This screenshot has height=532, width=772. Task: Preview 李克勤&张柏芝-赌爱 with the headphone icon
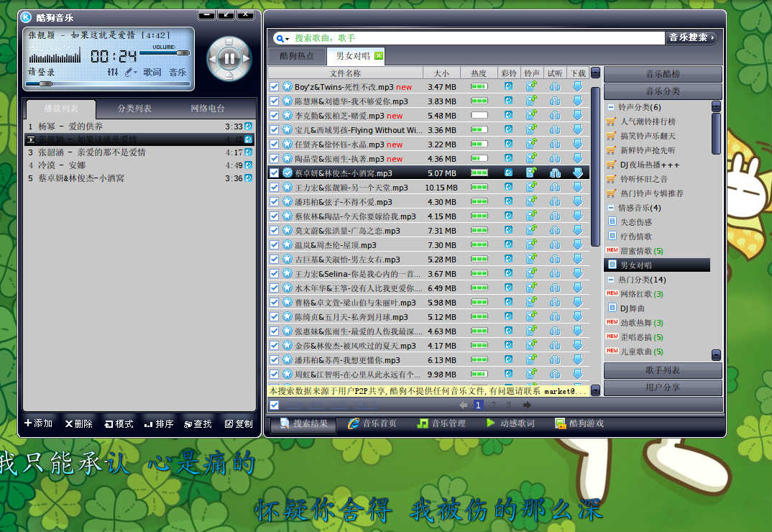555,115
